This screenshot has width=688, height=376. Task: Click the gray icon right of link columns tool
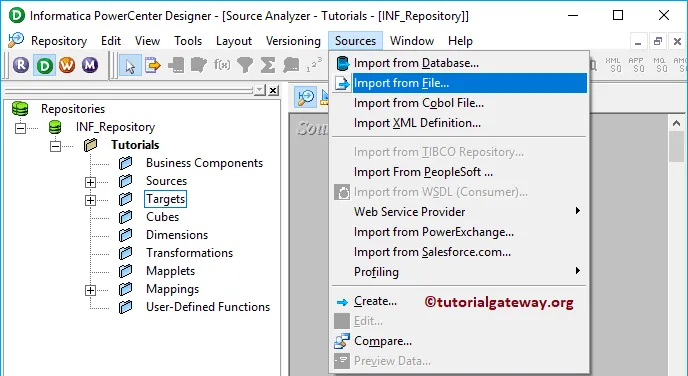click(176, 65)
